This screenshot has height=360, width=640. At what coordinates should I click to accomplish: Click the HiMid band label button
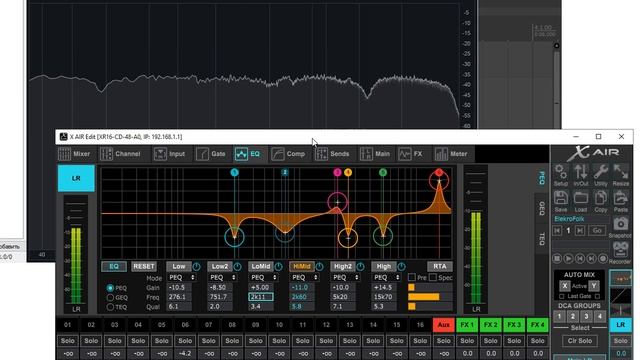coord(302,267)
